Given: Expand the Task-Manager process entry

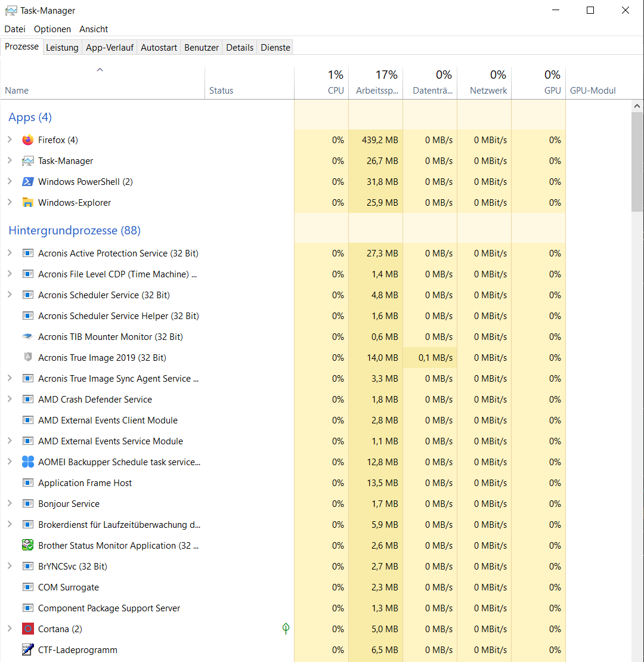Looking at the screenshot, I should [10, 160].
